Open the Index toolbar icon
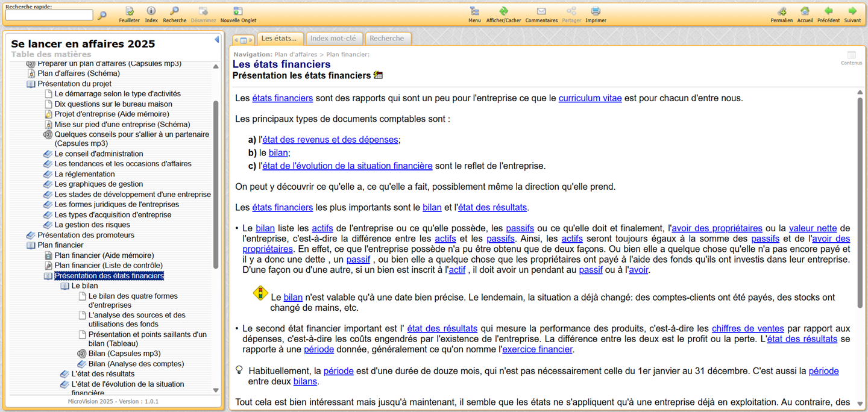This screenshot has height=412, width=868. pos(151,11)
